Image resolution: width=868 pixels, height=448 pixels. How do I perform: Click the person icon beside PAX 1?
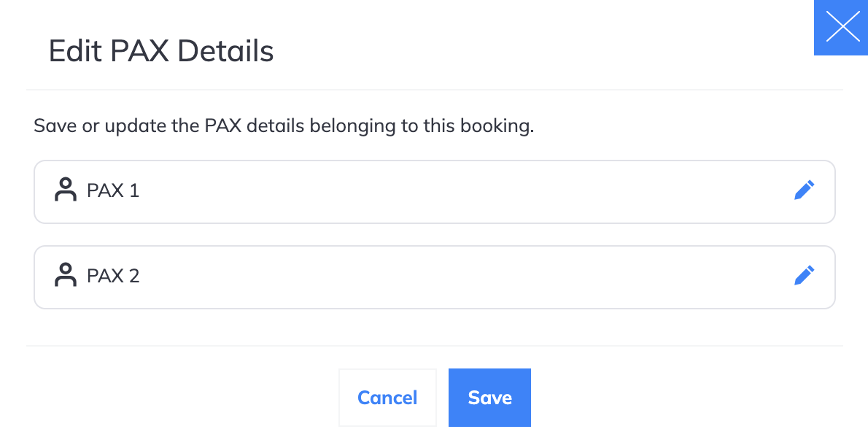click(66, 190)
